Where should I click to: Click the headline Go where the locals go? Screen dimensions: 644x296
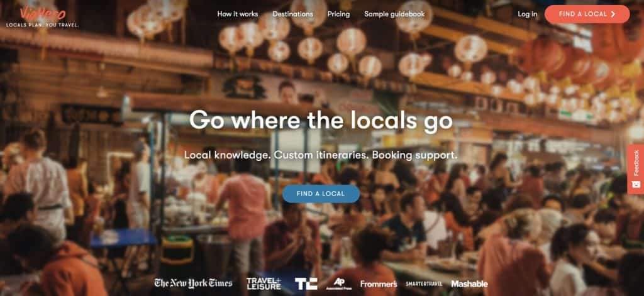(321, 121)
